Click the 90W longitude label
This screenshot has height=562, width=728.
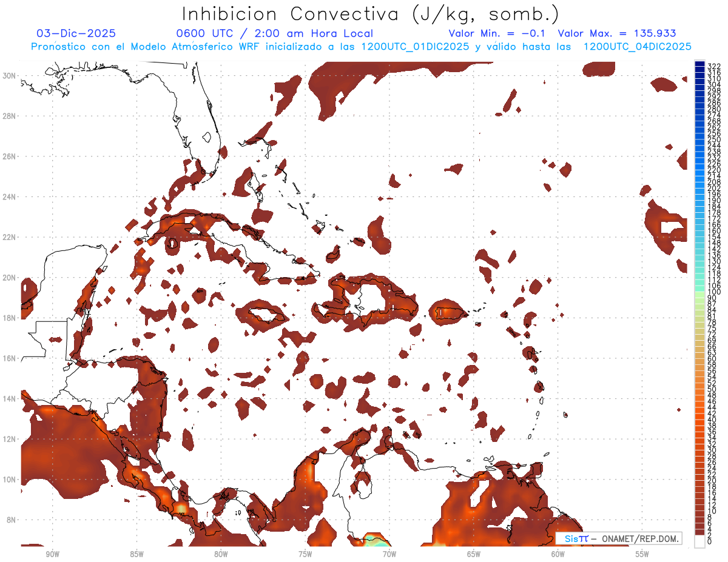point(52,554)
